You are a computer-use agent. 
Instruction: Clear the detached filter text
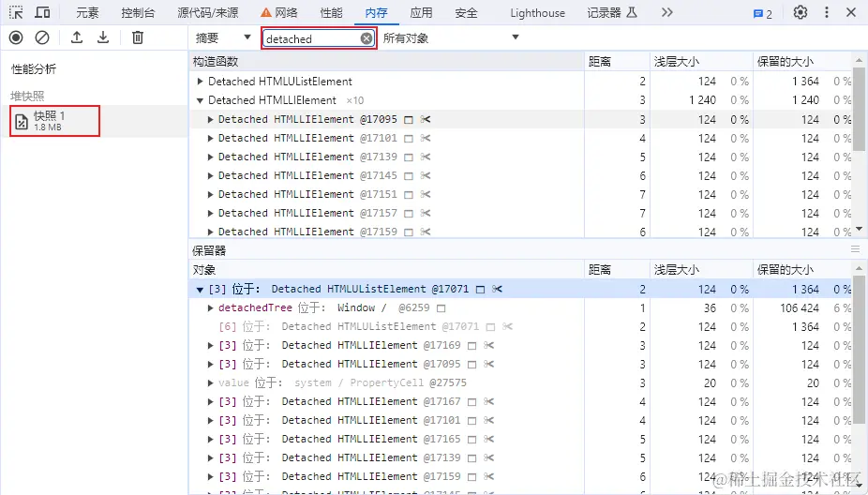[x=367, y=38]
